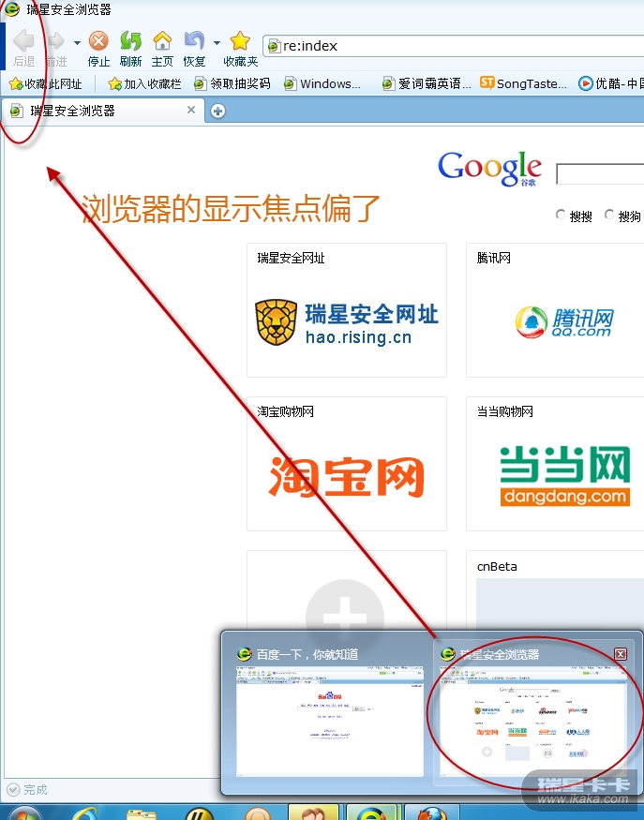Click the Forward (前进) arrow button
The image size is (644, 820).
55,41
